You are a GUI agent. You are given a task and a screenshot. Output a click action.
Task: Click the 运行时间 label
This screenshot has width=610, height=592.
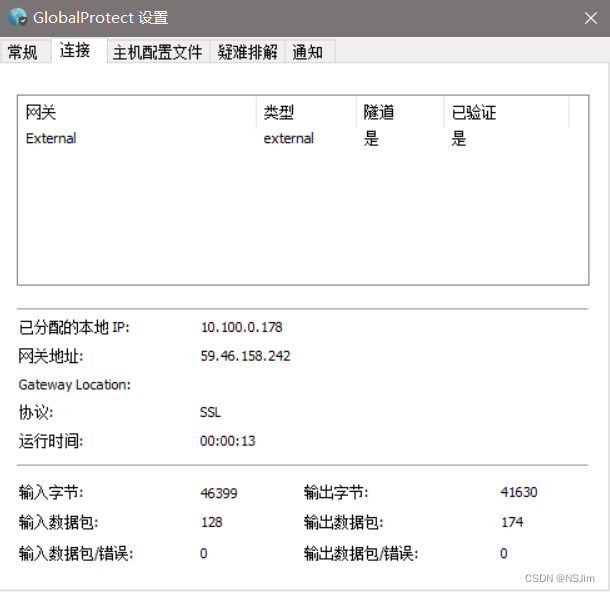click(x=51, y=441)
